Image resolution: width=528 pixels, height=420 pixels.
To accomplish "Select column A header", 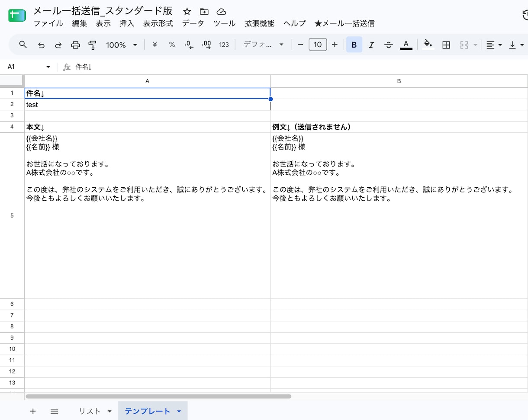I will pos(147,81).
